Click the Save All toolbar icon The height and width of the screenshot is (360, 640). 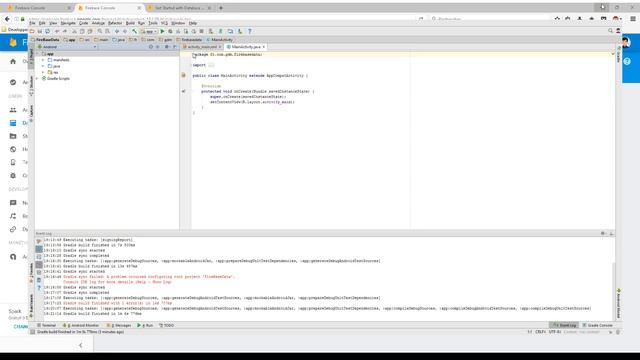[40, 31]
